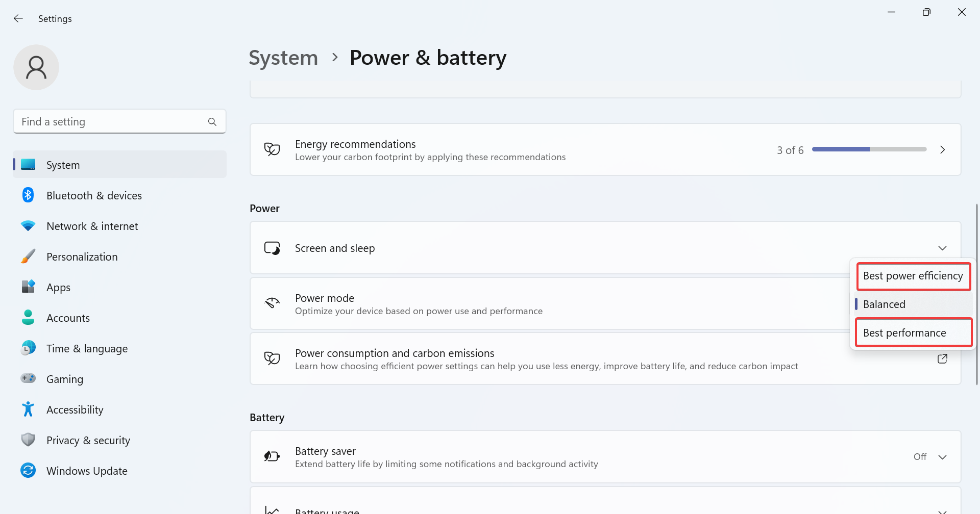Click the Power & battery page title
This screenshot has width=980, height=514.
coord(428,58)
